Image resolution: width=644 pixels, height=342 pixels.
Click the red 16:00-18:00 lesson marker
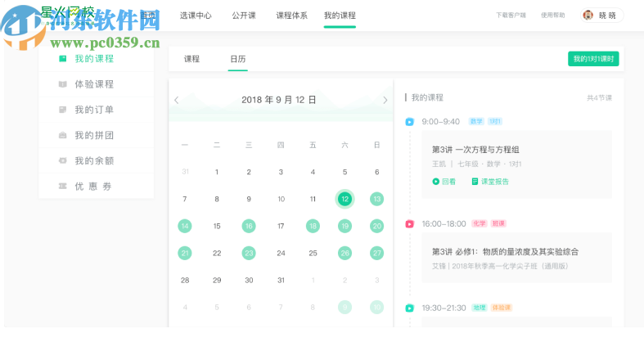tap(409, 223)
